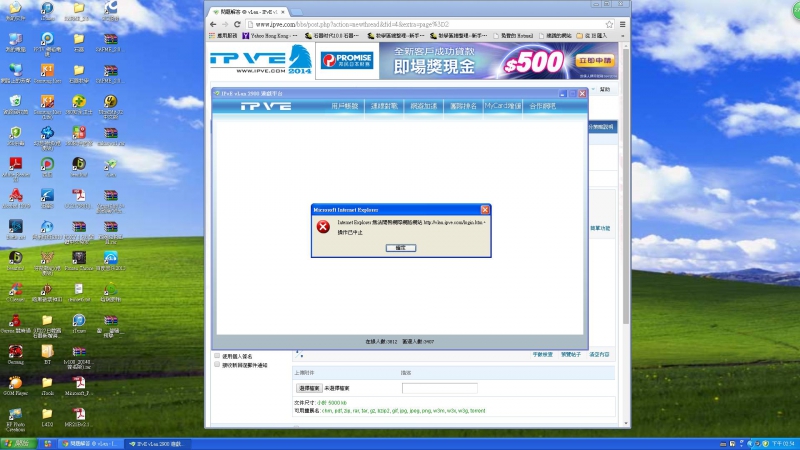Screen dimensions: 800x450
Task: Expand bookmarks bar overflow chevron
Action: coord(622,36)
